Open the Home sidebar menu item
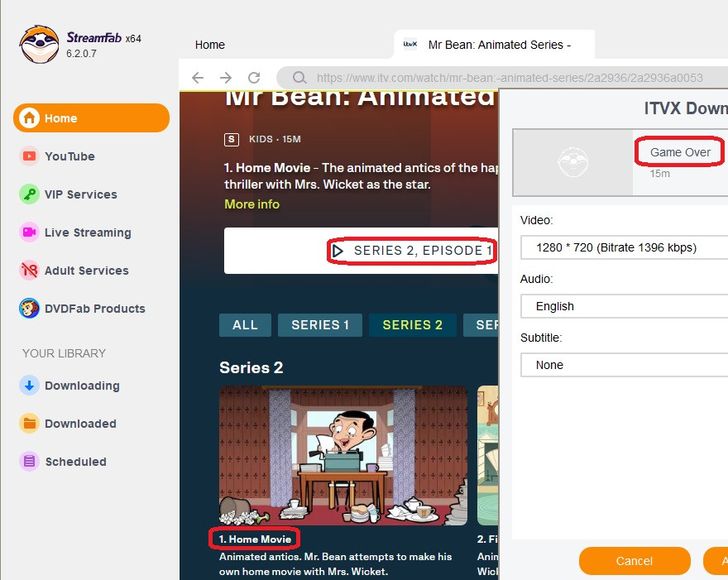 tap(92, 118)
